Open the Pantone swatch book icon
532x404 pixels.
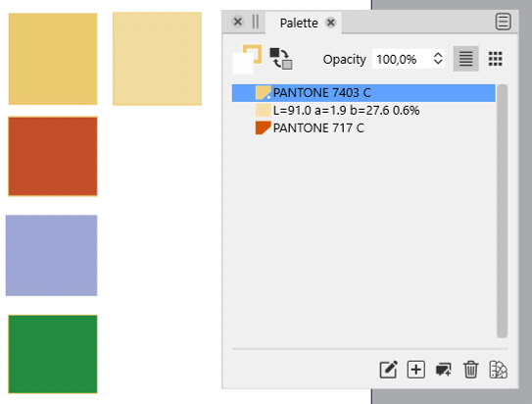point(499,370)
